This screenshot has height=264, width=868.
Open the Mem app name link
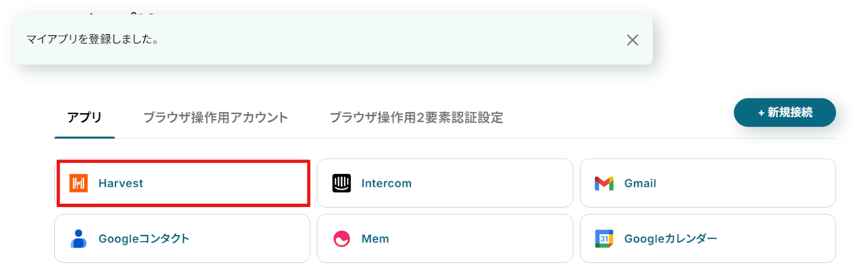[x=375, y=239]
